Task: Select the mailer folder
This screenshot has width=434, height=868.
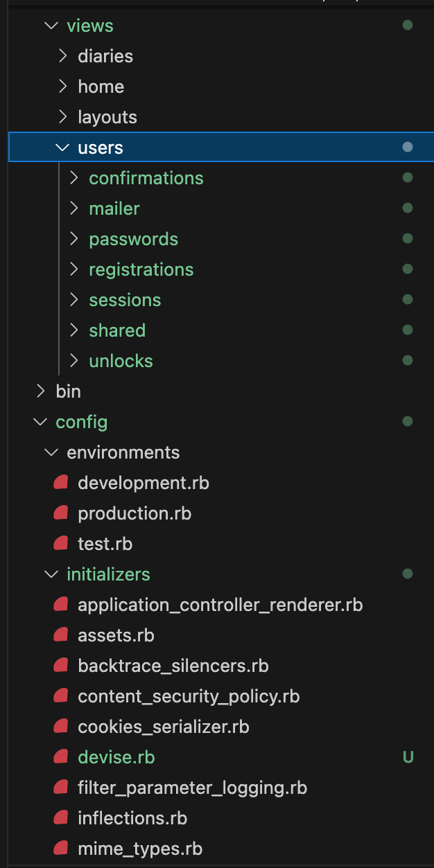Action: tap(114, 208)
